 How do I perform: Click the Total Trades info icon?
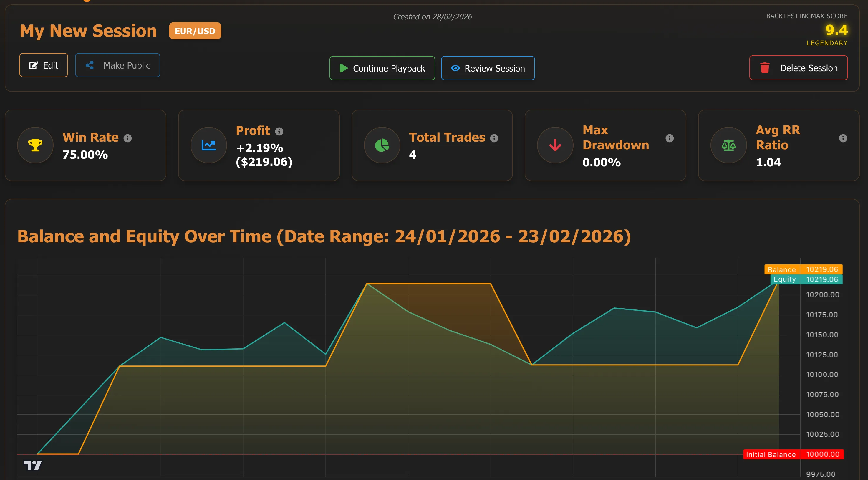(494, 138)
